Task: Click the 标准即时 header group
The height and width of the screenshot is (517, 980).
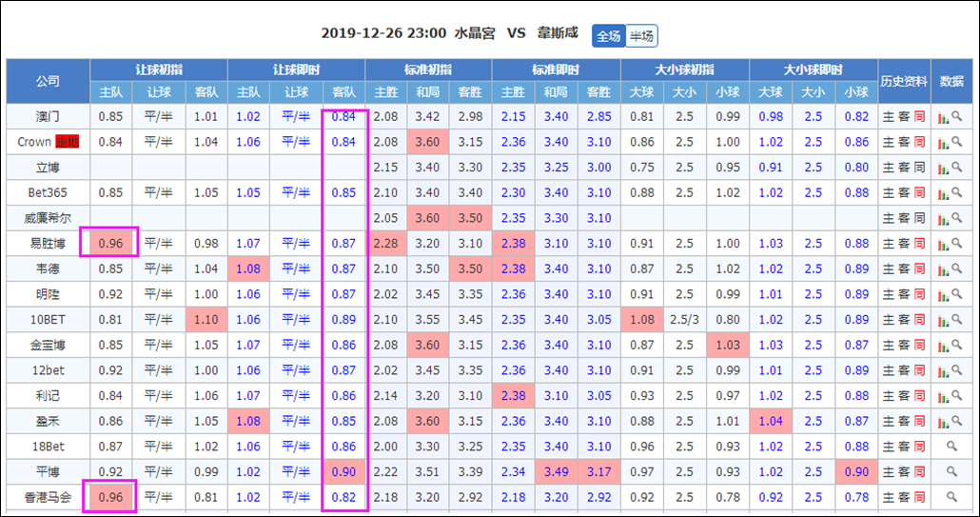Action: tap(556, 70)
